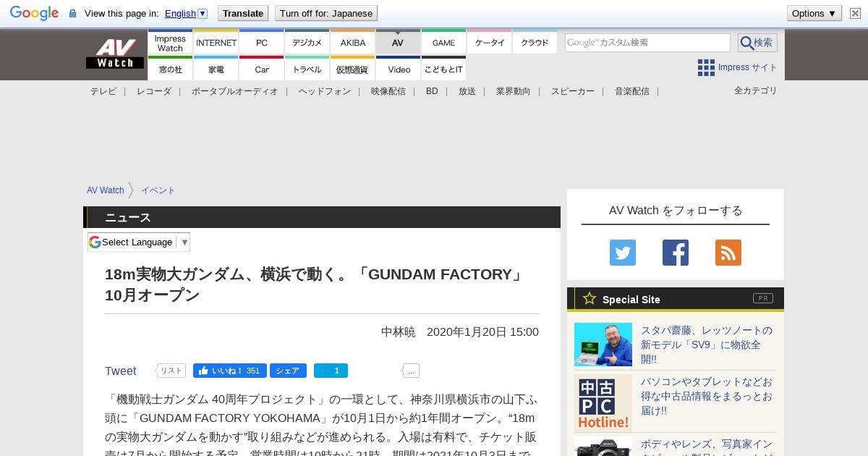Open the INTERNET tab
The image size is (868, 456).
point(216,43)
